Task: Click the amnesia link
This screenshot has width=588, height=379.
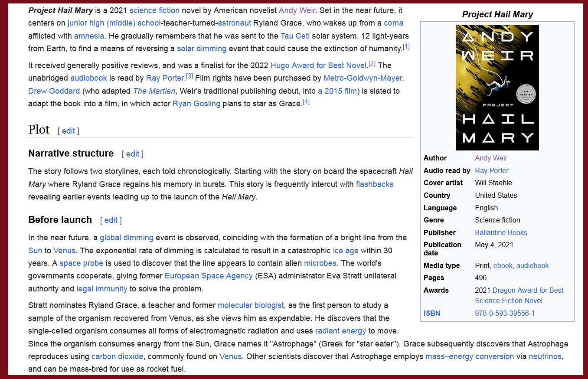Action: tap(89, 36)
